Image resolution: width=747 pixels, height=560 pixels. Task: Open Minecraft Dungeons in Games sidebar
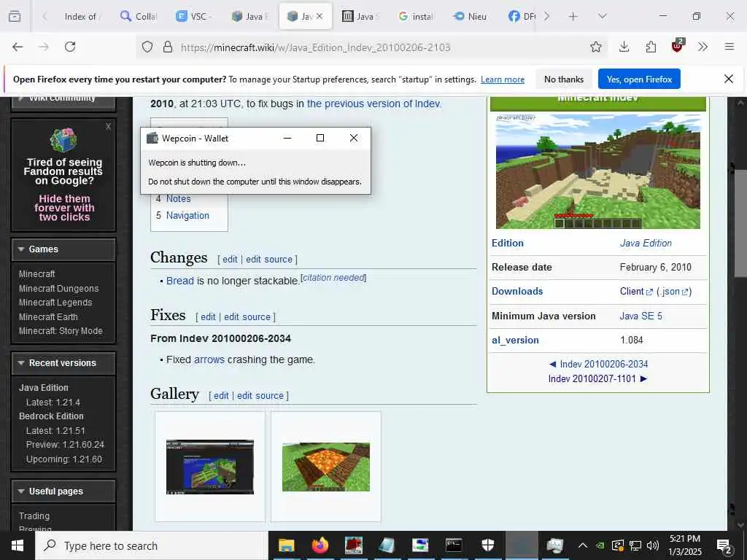(58, 288)
